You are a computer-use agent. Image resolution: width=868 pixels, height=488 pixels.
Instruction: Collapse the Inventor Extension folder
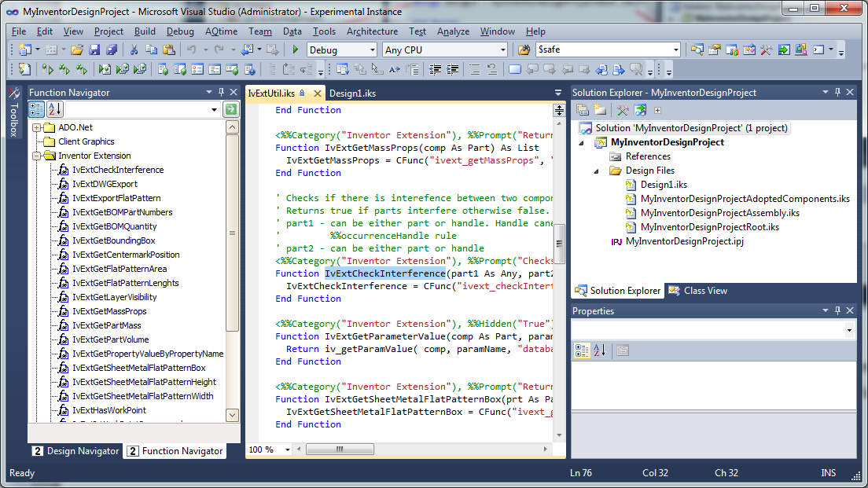click(37, 156)
